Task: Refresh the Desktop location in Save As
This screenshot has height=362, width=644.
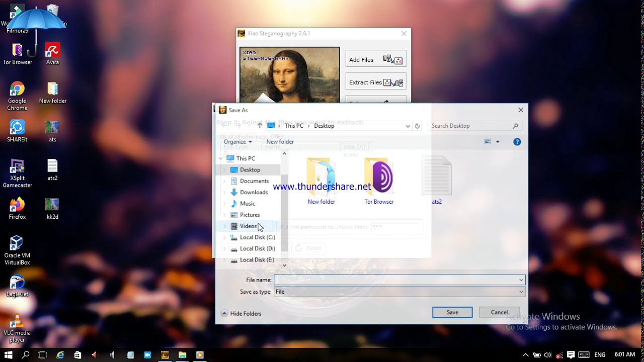Action: coord(417,126)
